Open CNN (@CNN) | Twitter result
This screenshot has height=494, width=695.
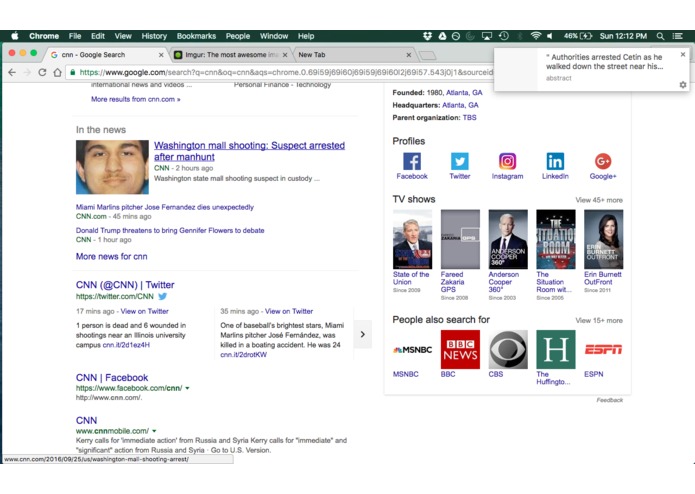pos(125,285)
